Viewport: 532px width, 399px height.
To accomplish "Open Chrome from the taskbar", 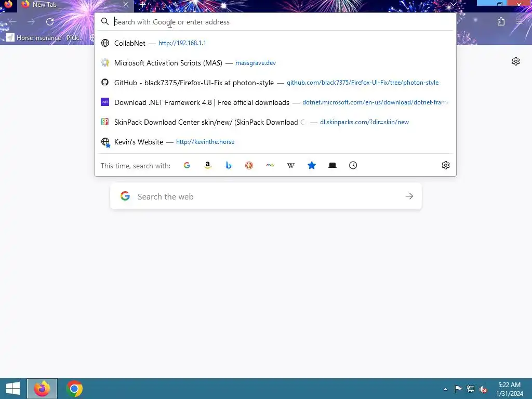I will [x=74, y=389].
